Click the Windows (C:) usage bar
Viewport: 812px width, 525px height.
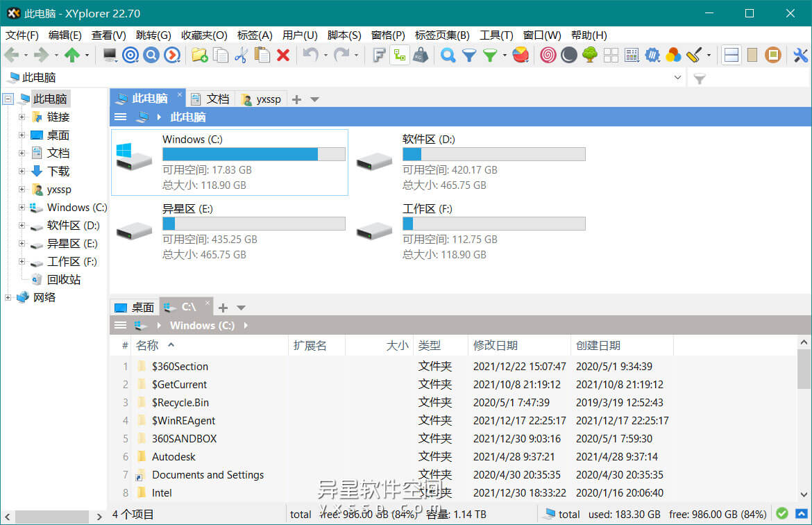[253, 154]
